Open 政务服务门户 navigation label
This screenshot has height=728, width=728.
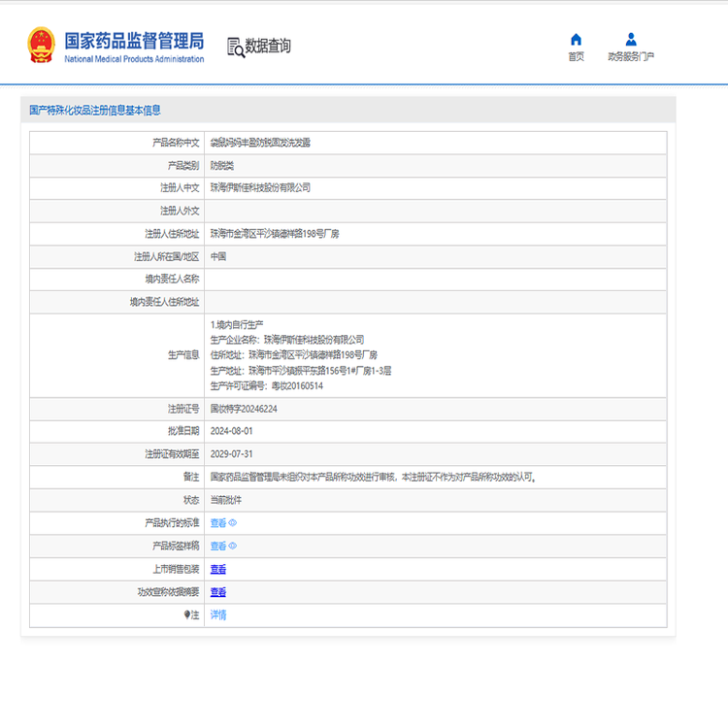631,57
